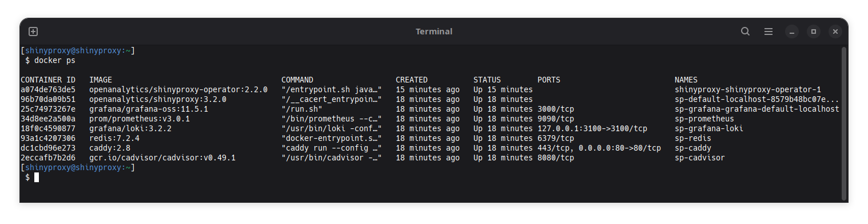Click the "/entrypoint.sh java…" command

pyautogui.click(x=332, y=89)
